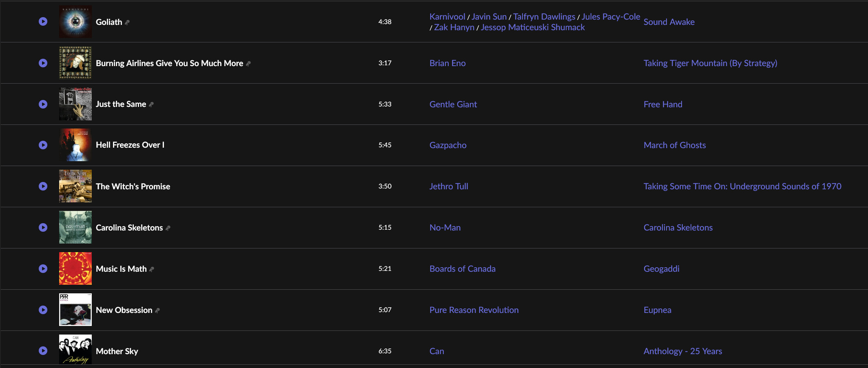Screen dimensions: 868x368
Task: Open the Anthology - 25 Years album
Action: point(683,351)
